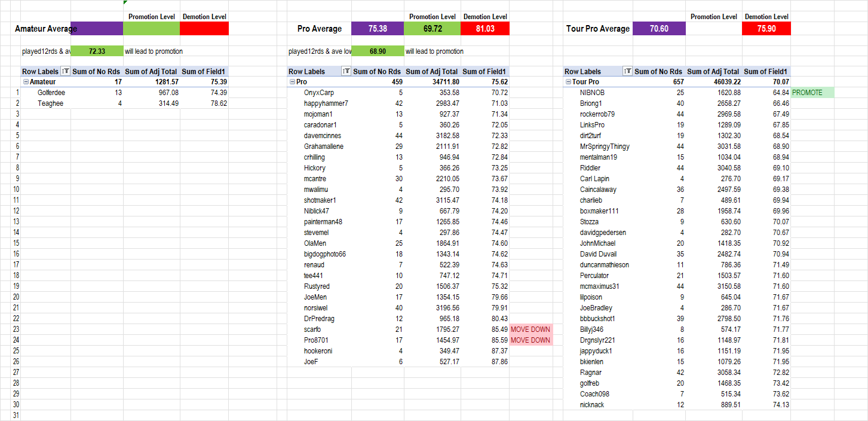The width and height of the screenshot is (868, 421).
Task: Select the green 72.33 amateur threshold cell
Action: tap(97, 51)
